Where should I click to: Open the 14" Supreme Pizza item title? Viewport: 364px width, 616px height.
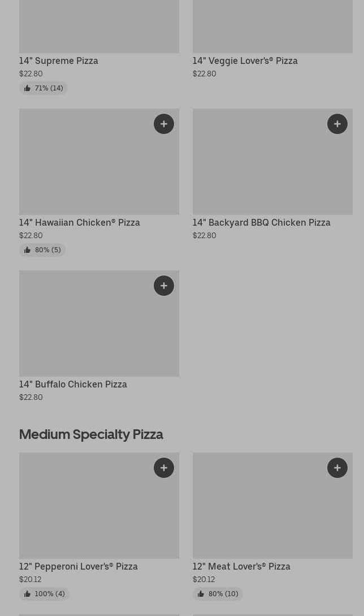pos(59,61)
